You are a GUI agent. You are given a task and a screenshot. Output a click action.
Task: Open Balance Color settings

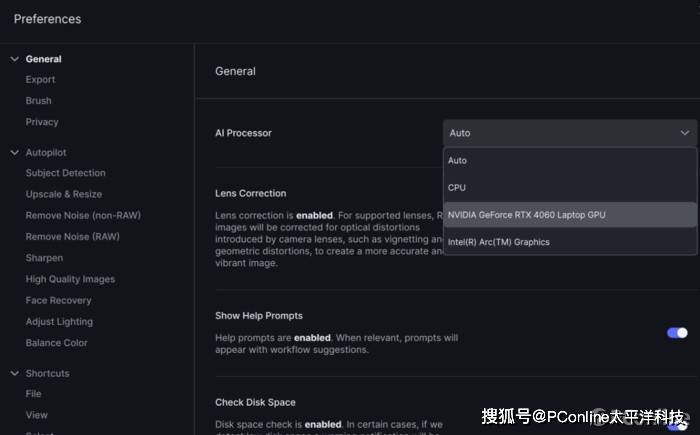[56, 343]
